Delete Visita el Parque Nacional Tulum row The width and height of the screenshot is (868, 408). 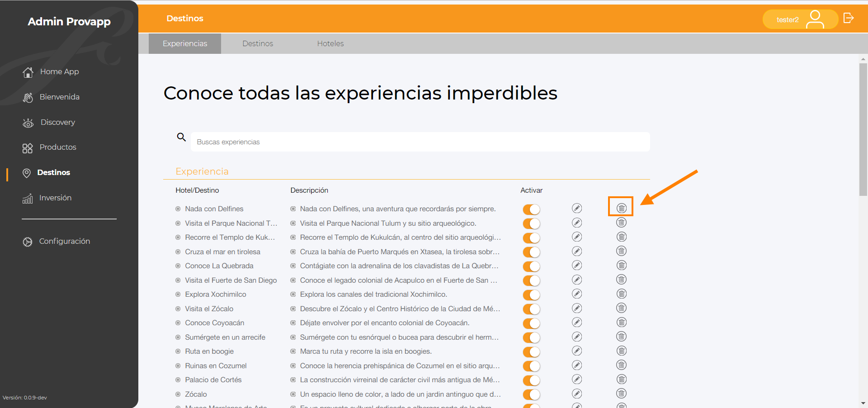(x=622, y=223)
